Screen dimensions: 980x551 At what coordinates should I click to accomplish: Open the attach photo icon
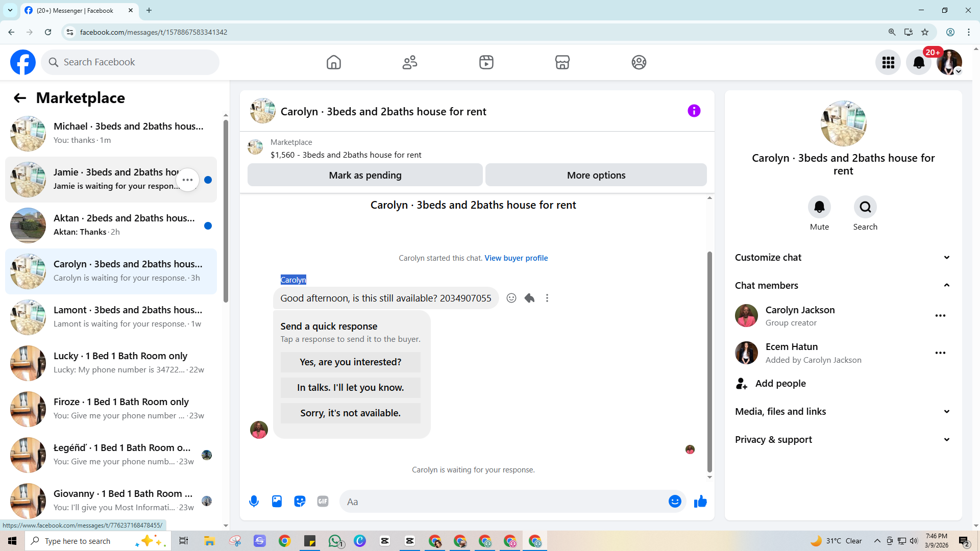coord(277,502)
